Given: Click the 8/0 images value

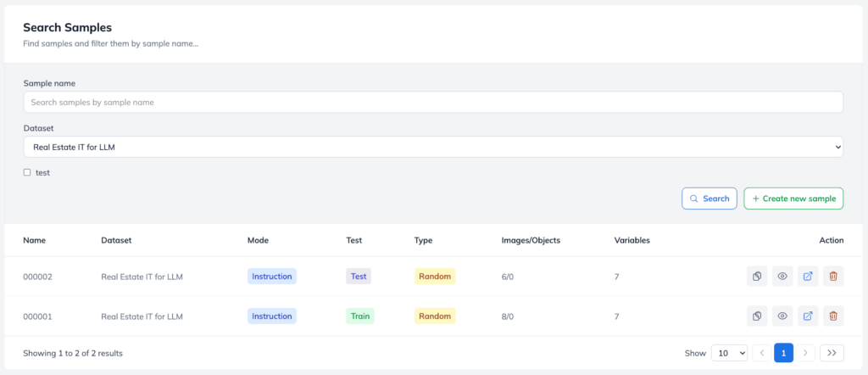Looking at the screenshot, I should (x=508, y=316).
